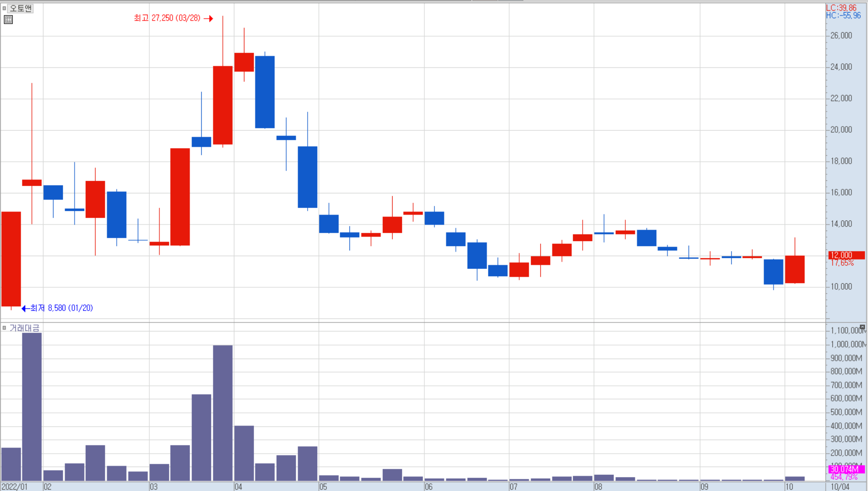Click the red 12,000 current price tag

[x=846, y=255]
